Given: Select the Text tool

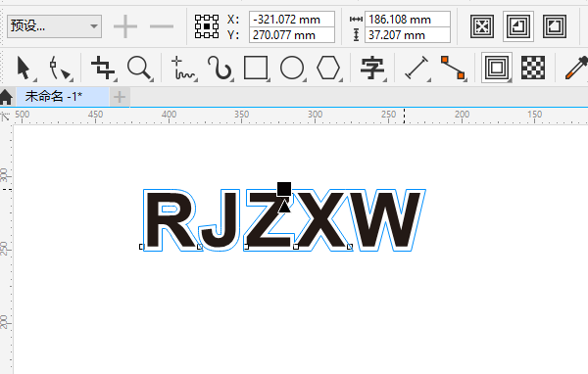Looking at the screenshot, I should (372, 68).
